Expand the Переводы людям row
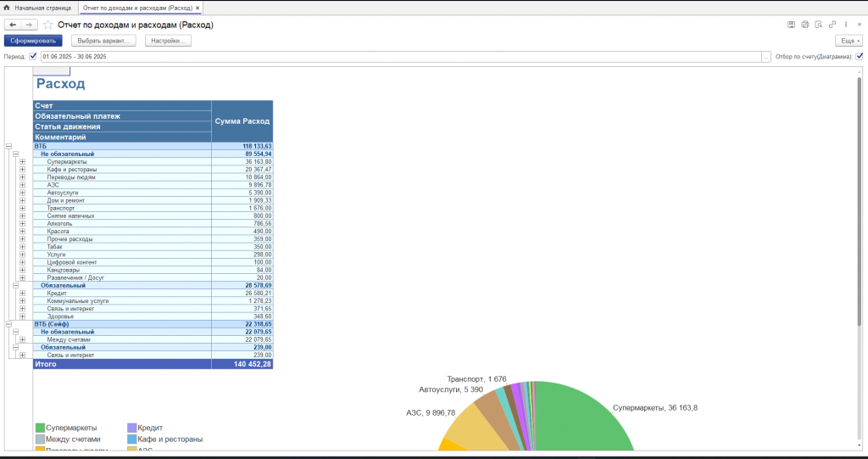The image size is (868, 459). (x=22, y=177)
